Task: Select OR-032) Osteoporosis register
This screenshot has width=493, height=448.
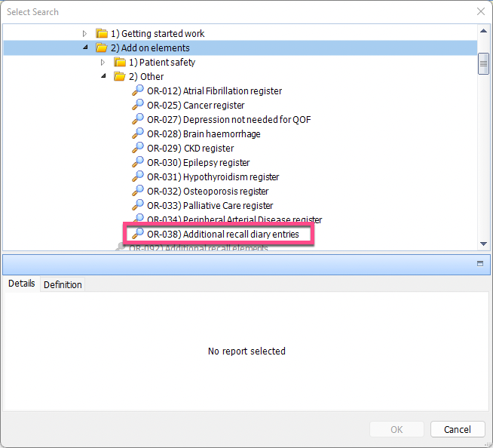Action: pyautogui.click(x=208, y=192)
